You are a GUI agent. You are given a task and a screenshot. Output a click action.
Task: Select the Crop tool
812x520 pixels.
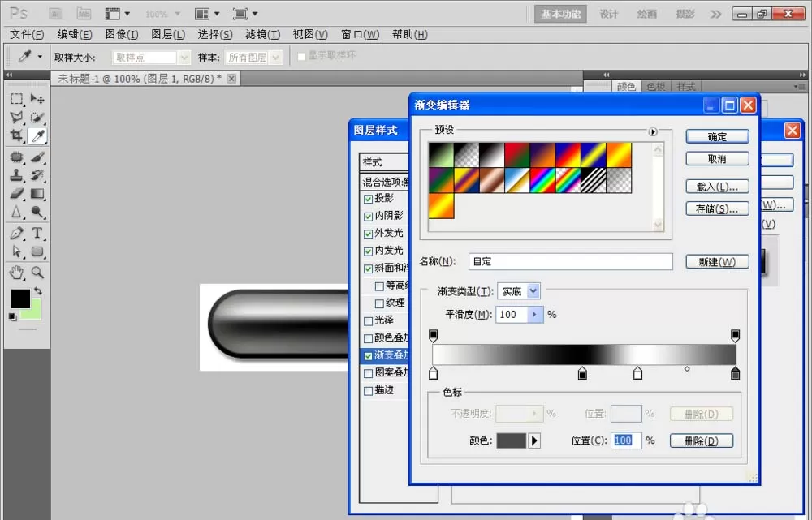[16, 135]
